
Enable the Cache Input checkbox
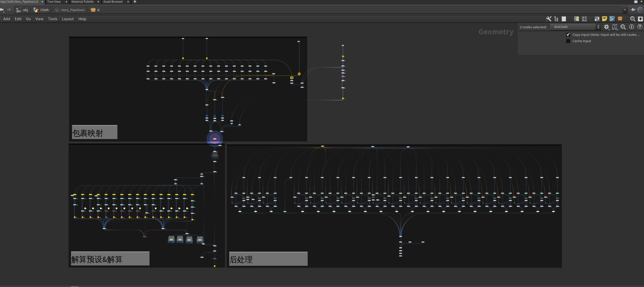click(568, 41)
